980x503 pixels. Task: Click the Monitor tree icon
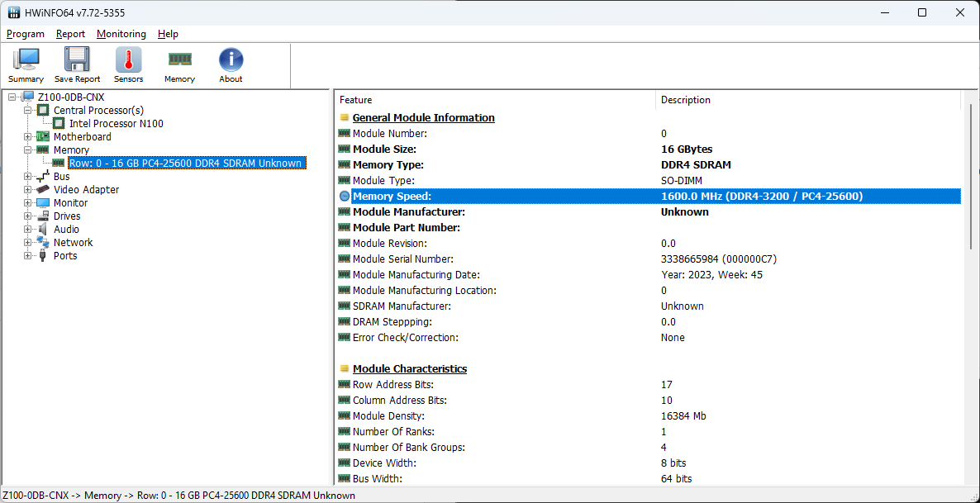(x=43, y=202)
